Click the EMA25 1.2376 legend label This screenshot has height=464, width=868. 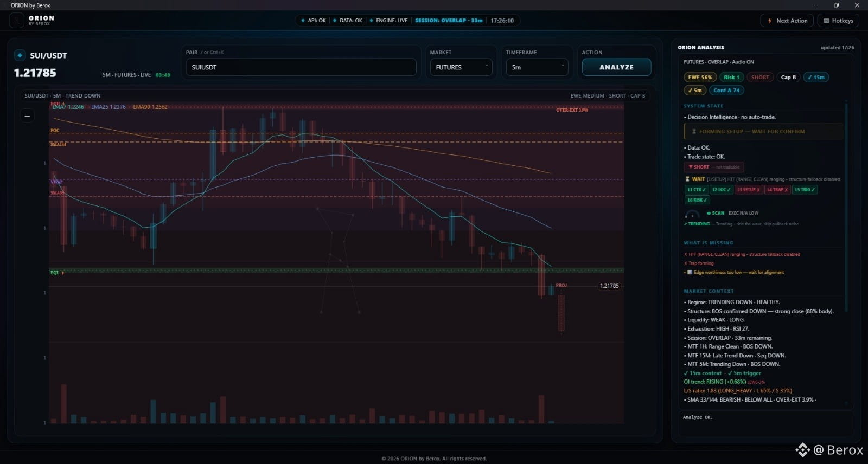[108, 107]
